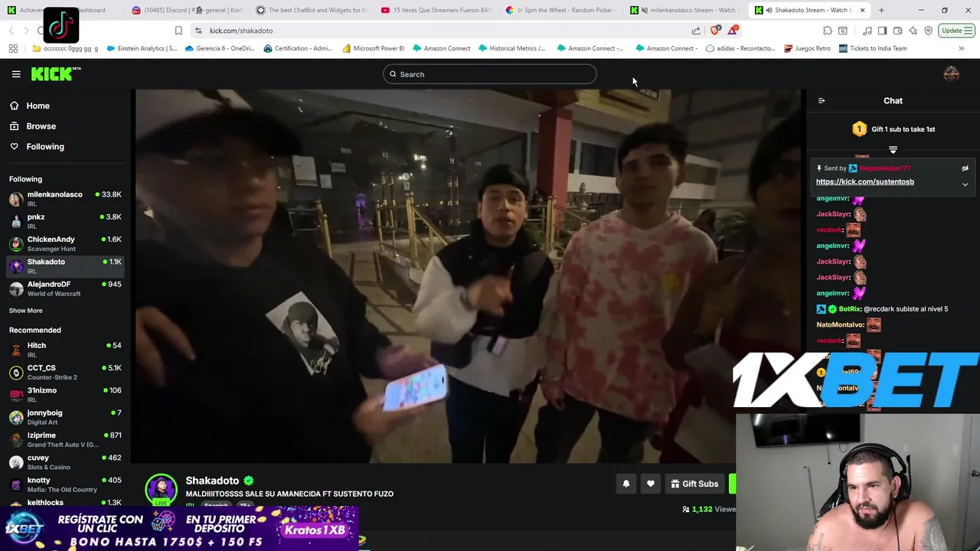Collapse the chat panel using its header icon
The image size is (980, 551).
[822, 101]
